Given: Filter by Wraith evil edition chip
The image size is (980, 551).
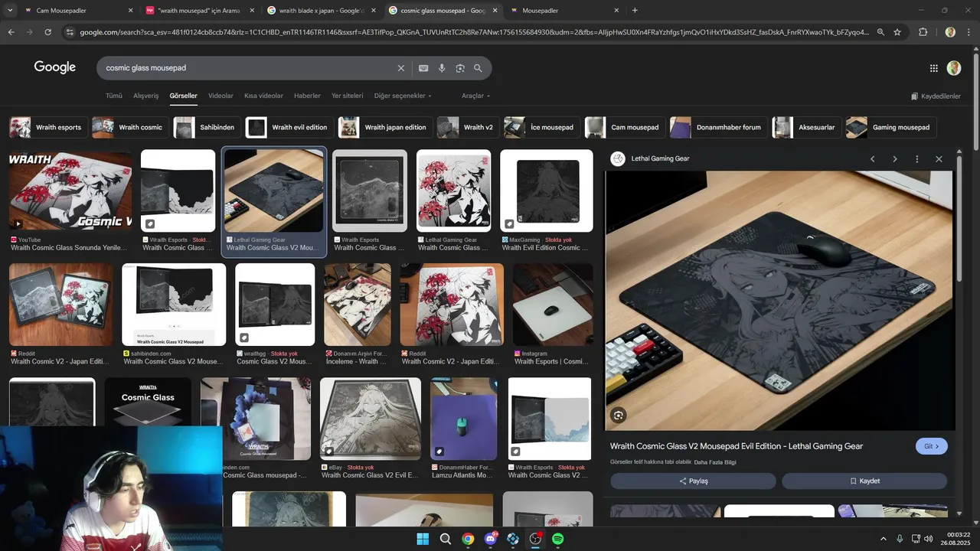Looking at the screenshot, I should point(288,127).
